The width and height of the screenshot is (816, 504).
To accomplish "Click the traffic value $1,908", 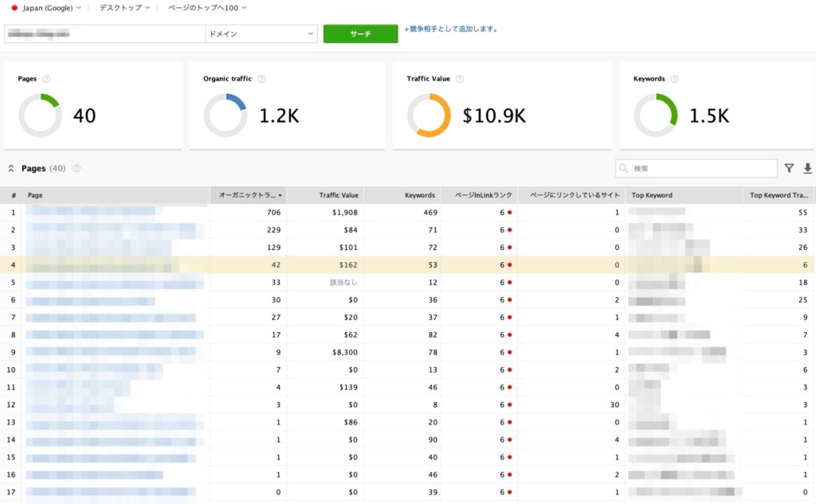I will pos(345,213).
